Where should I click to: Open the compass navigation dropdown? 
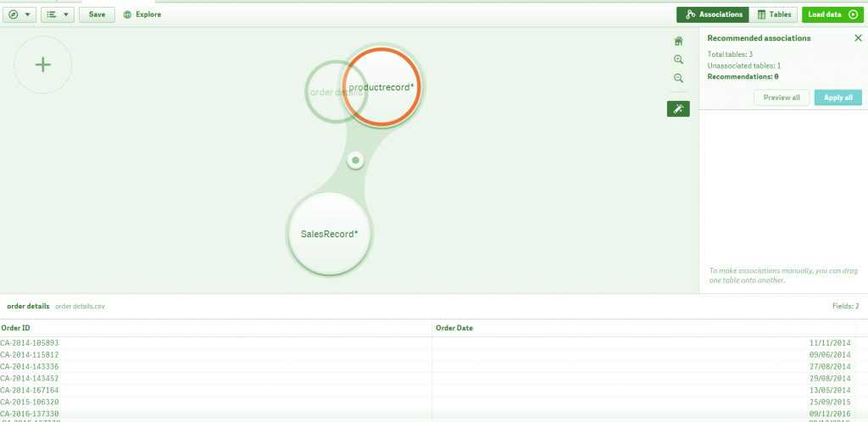pos(19,14)
